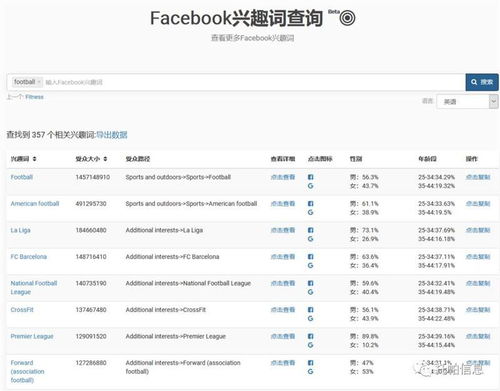Click copy link in Football row
The image size is (500, 391).
(478, 177)
